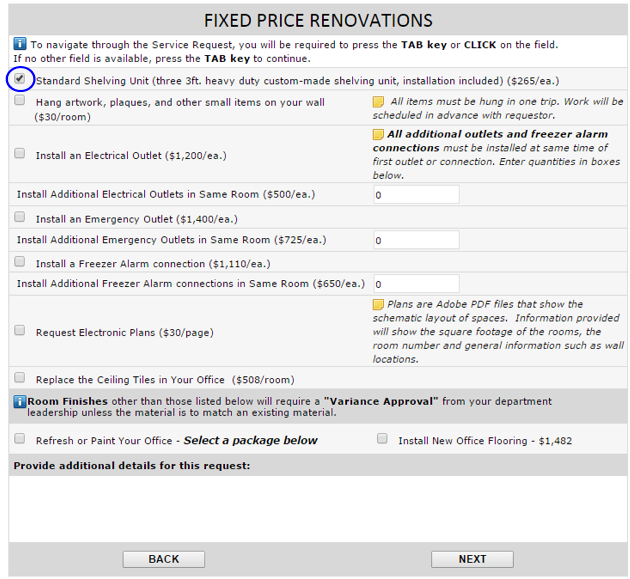This screenshot has width=630, height=579.
Task: Focus the Additional Emergency Outlets quantity box
Action: [416, 240]
